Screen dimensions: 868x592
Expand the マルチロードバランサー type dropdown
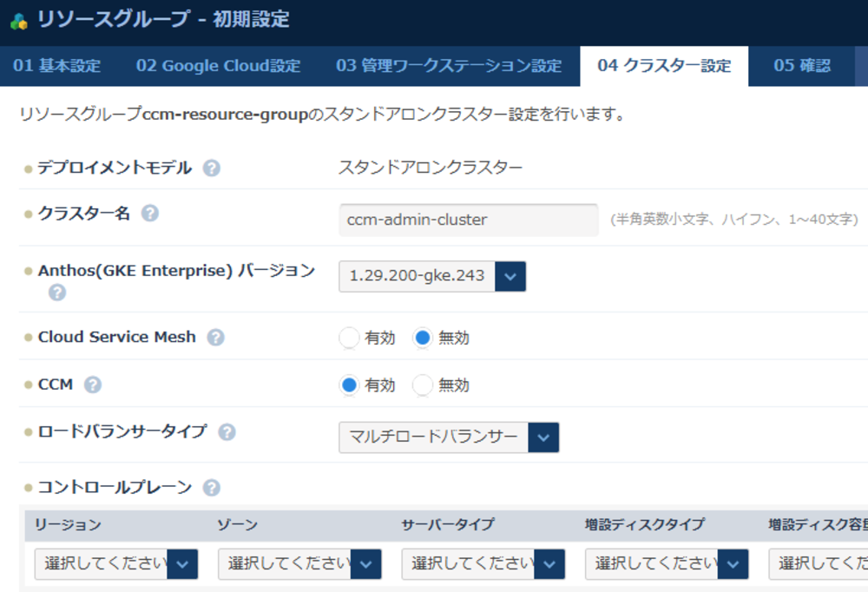click(x=449, y=437)
